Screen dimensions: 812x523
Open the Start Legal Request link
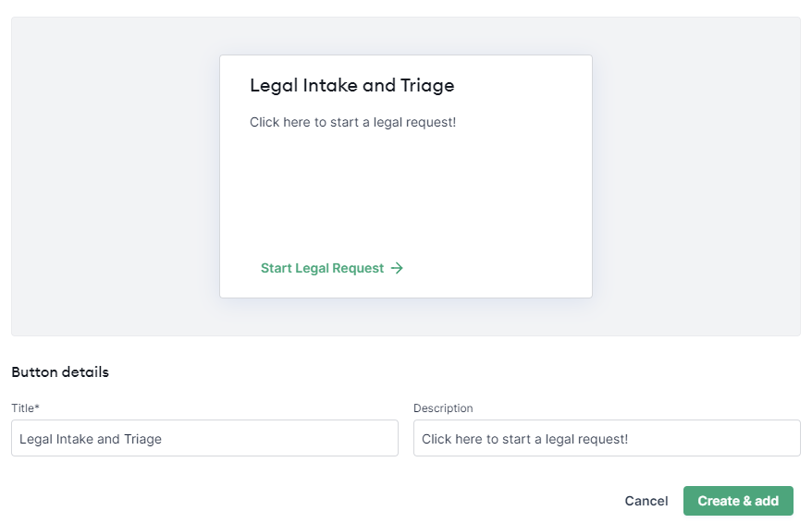(x=332, y=268)
